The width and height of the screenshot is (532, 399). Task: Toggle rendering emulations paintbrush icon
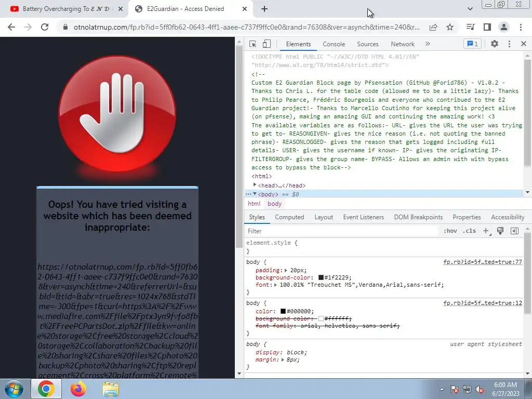point(500,231)
